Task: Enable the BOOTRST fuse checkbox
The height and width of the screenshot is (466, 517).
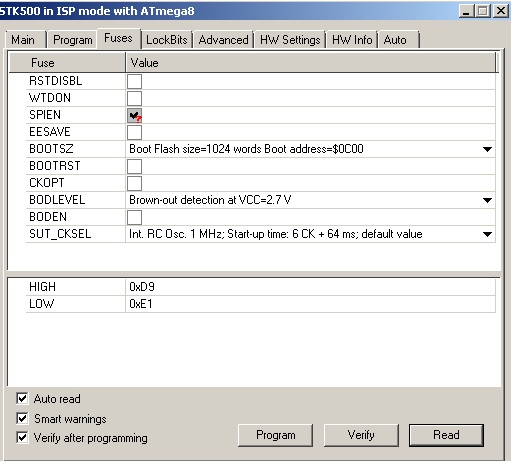Action: coord(134,166)
